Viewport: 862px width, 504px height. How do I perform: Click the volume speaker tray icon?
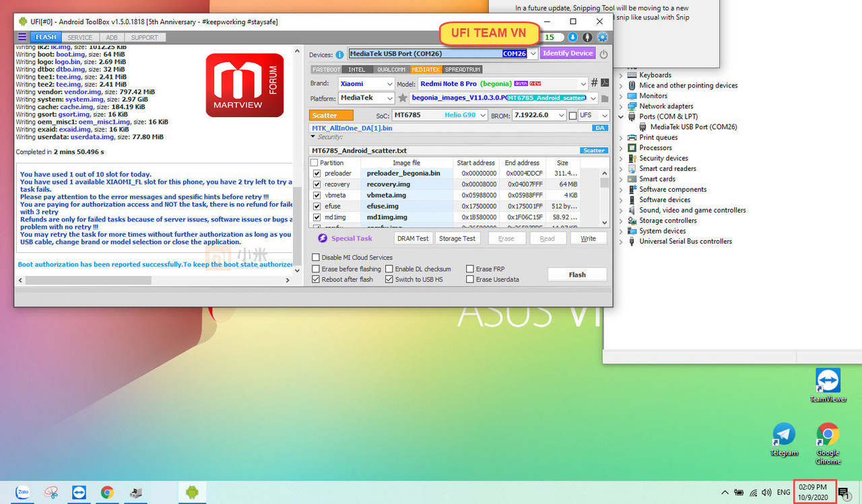coord(766,493)
